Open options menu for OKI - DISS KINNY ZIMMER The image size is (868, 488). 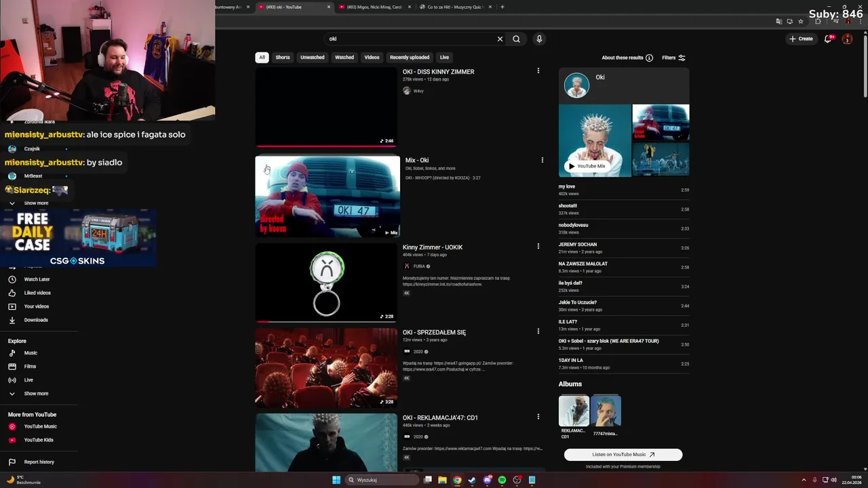tap(538, 70)
